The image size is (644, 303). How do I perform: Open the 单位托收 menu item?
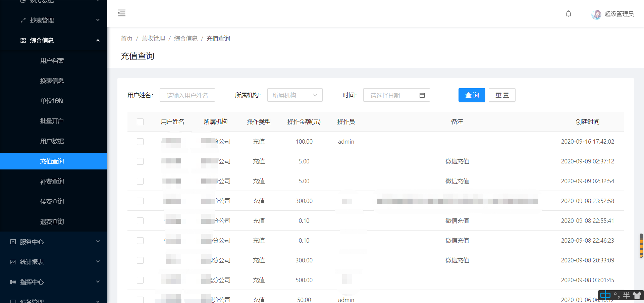[x=54, y=101]
